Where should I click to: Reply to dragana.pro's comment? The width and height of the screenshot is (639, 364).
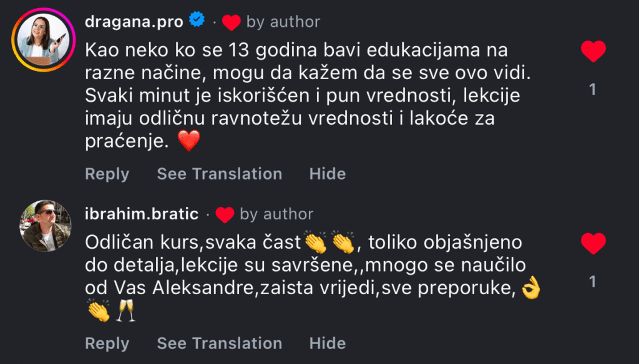click(x=107, y=174)
